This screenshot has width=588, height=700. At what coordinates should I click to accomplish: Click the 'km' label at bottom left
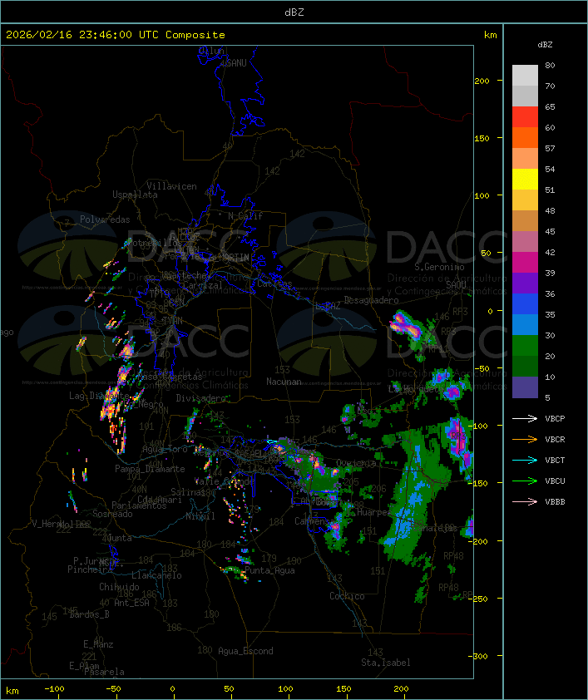point(12,691)
